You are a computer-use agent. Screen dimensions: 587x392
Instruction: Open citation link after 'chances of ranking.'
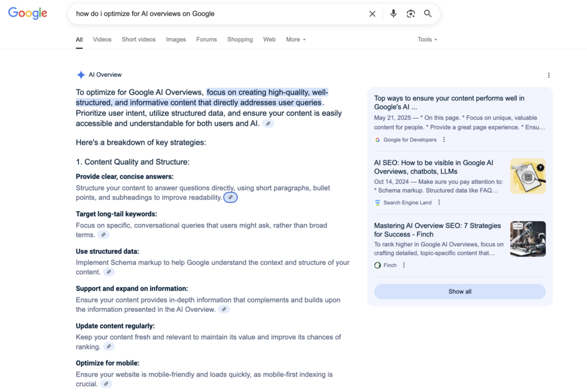point(109,346)
